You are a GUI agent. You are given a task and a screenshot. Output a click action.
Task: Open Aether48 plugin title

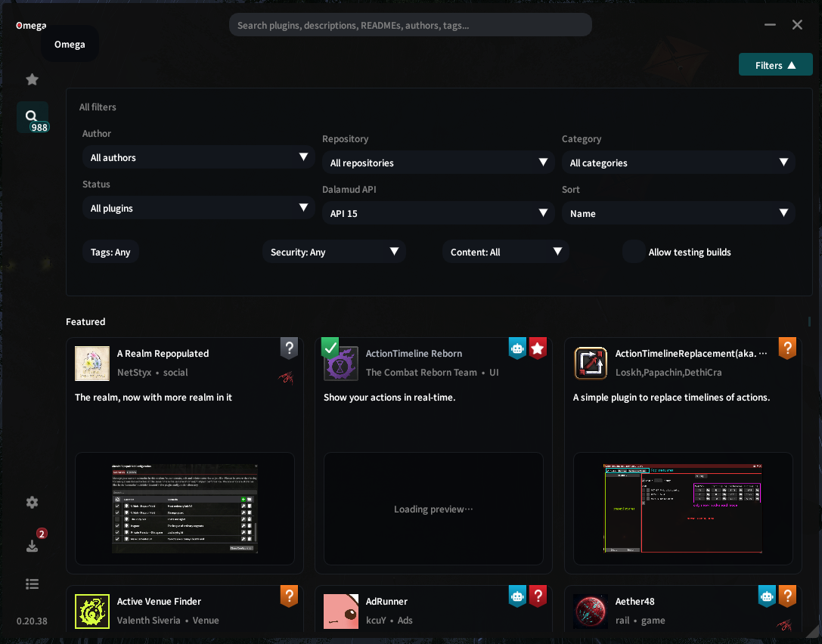pyautogui.click(x=635, y=601)
